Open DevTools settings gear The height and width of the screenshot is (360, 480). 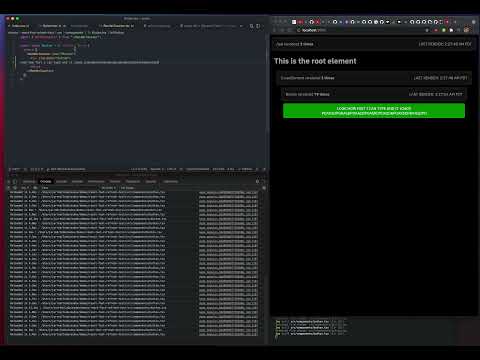tap(257, 181)
